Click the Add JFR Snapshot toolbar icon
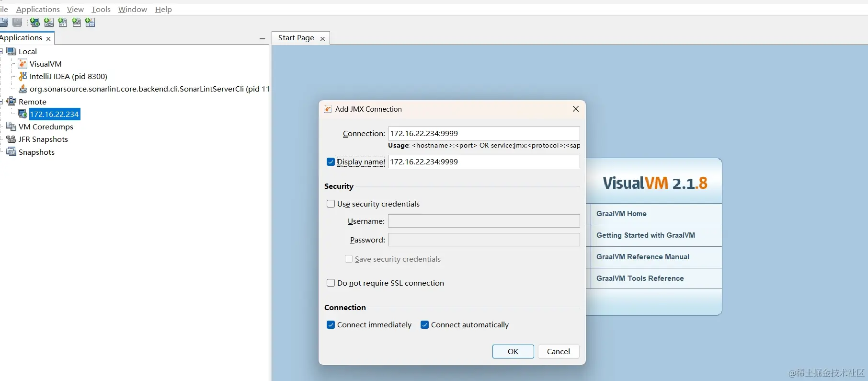This screenshot has height=381, width=868. pyautogui.click(x=76, y=23)
